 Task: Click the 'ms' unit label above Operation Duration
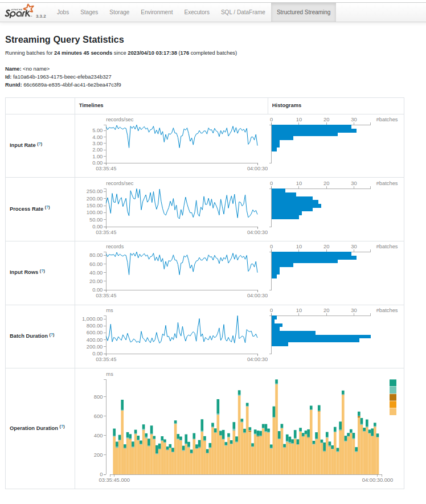[110, 374]
